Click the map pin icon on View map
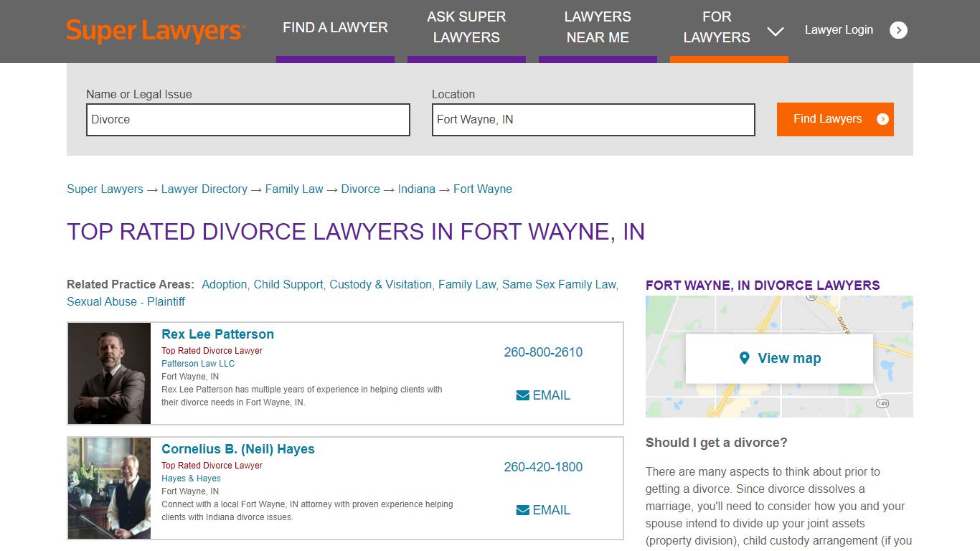The image size is (980, 551). pyautogui.click(x=745, y=358)
